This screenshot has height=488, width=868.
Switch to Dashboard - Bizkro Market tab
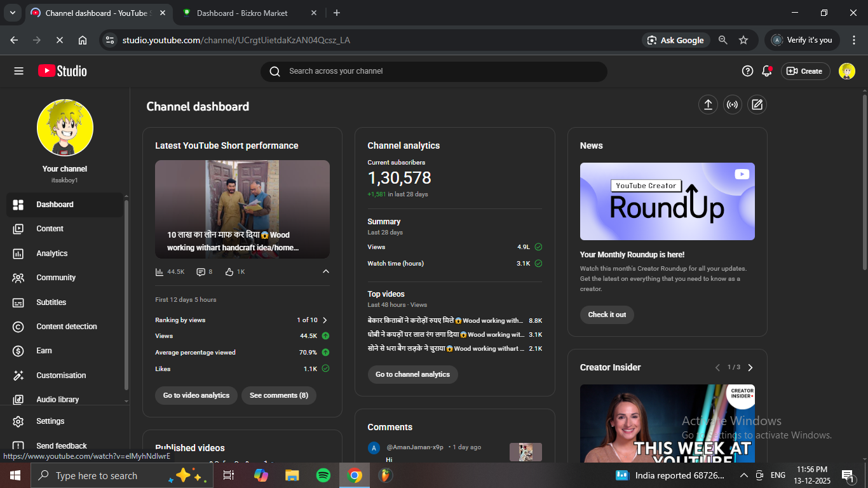(241, 13)
